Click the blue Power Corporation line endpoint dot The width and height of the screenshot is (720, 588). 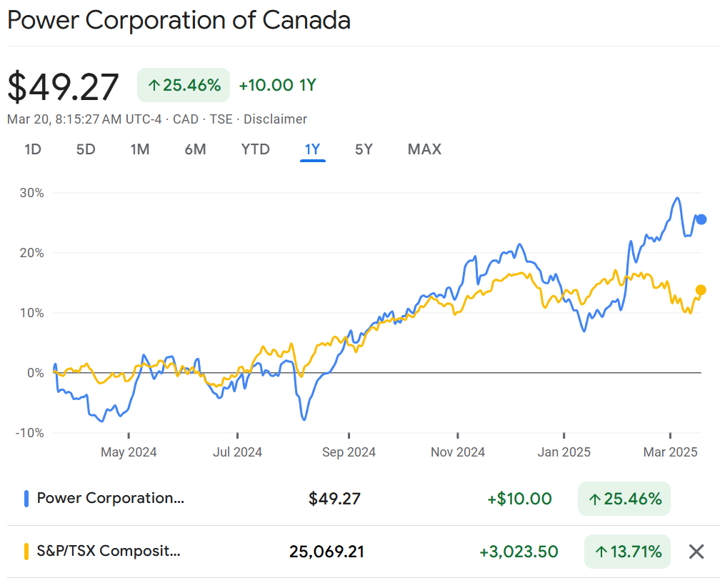pyautogui.click(x=701, y=219)
